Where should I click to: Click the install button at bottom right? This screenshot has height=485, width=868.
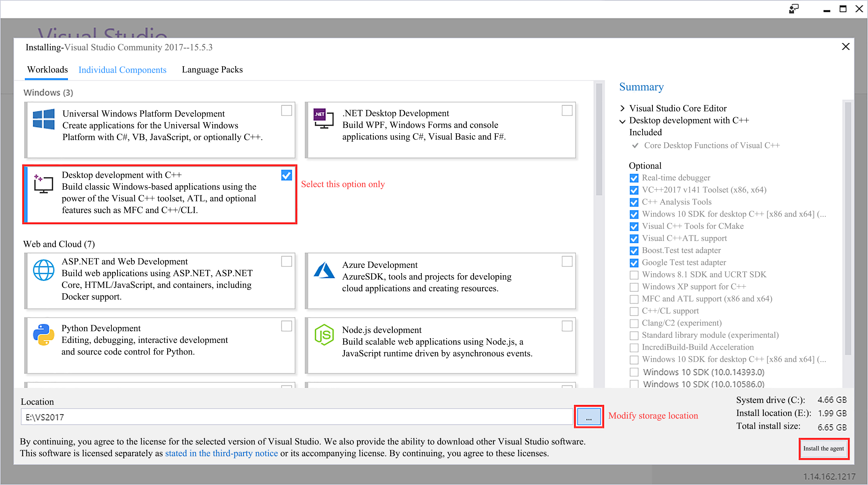click(823, 448)
